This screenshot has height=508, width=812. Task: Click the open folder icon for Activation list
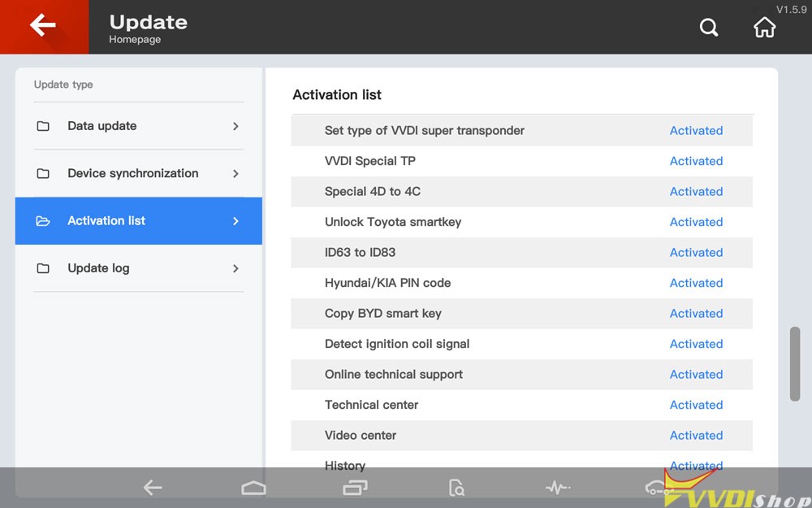coord(43,221)
